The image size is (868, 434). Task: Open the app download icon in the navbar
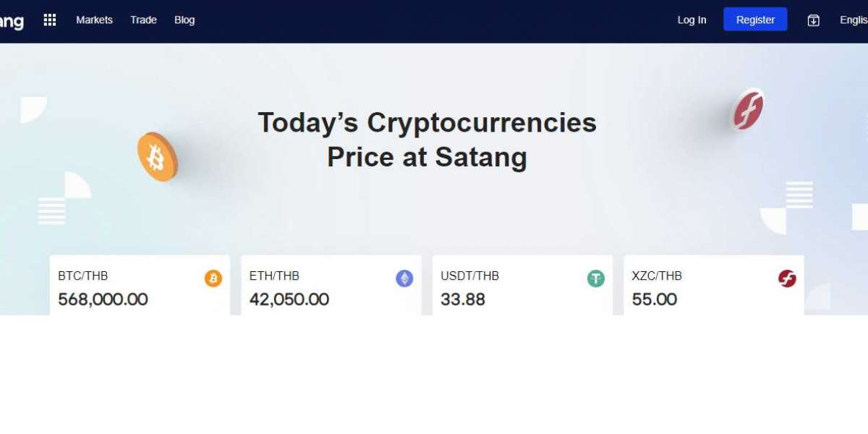click(x=813, y=20)
